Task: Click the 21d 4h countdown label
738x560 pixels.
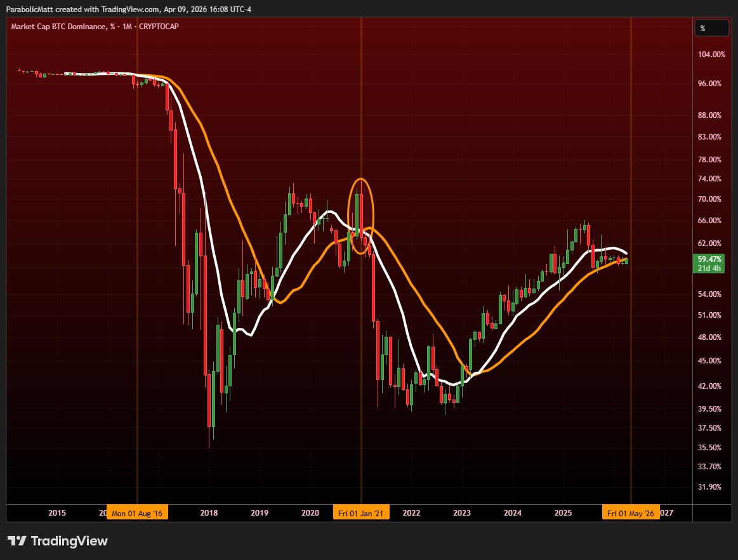Action: pyautogui.click(x=709, y=268)
